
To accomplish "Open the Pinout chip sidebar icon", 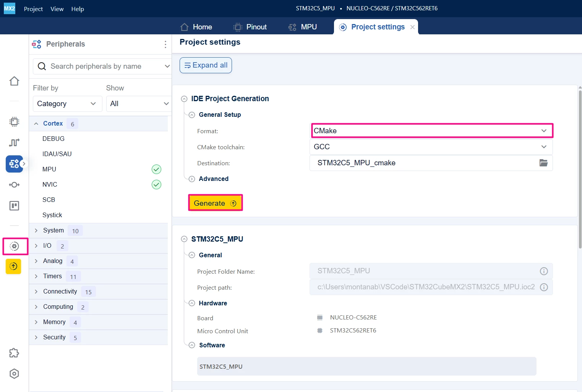I will [x=14, y=122].
